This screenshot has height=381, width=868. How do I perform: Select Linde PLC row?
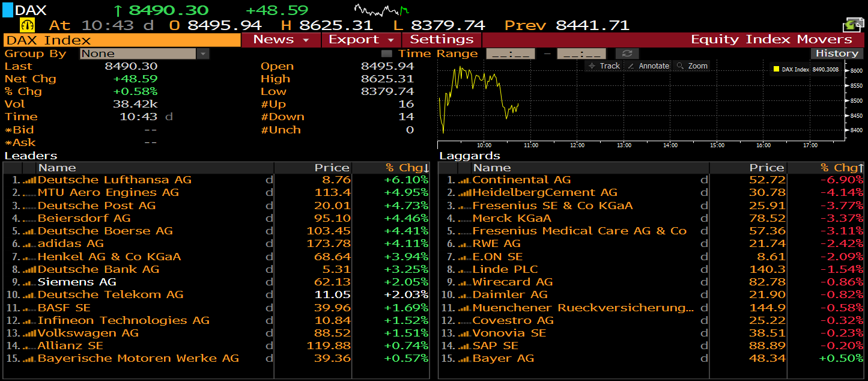[505, 270]
